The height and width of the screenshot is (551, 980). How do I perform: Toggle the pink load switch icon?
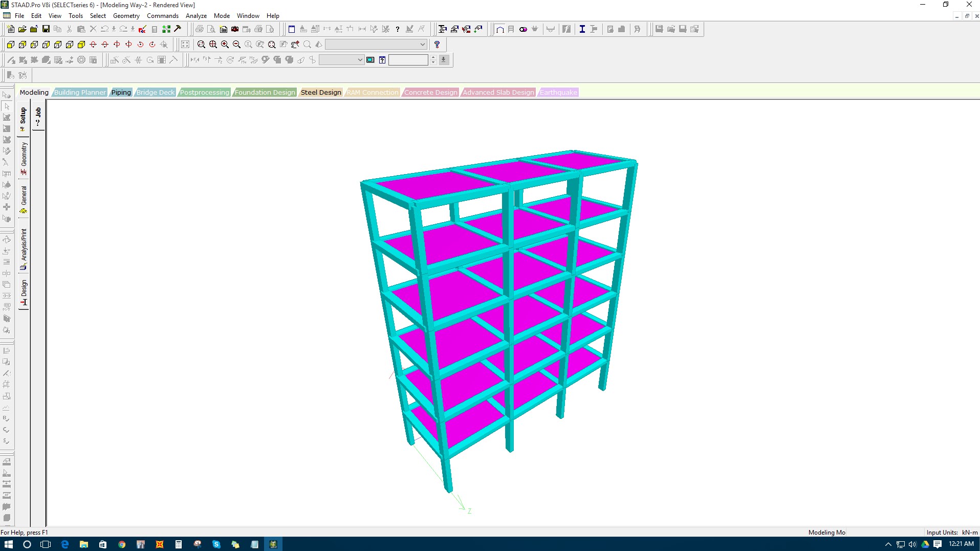pos(523,29)
